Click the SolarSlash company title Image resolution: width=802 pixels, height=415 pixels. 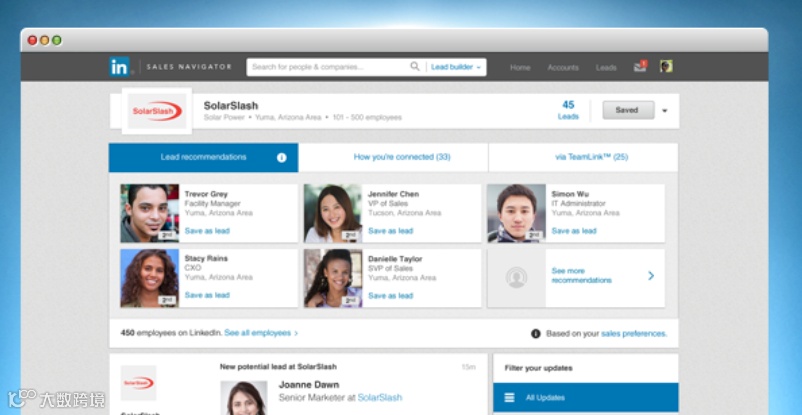tap(231, 105)
